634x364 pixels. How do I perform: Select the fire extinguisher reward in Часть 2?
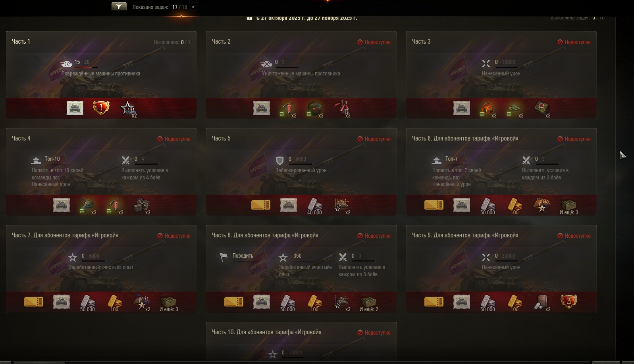288,108
